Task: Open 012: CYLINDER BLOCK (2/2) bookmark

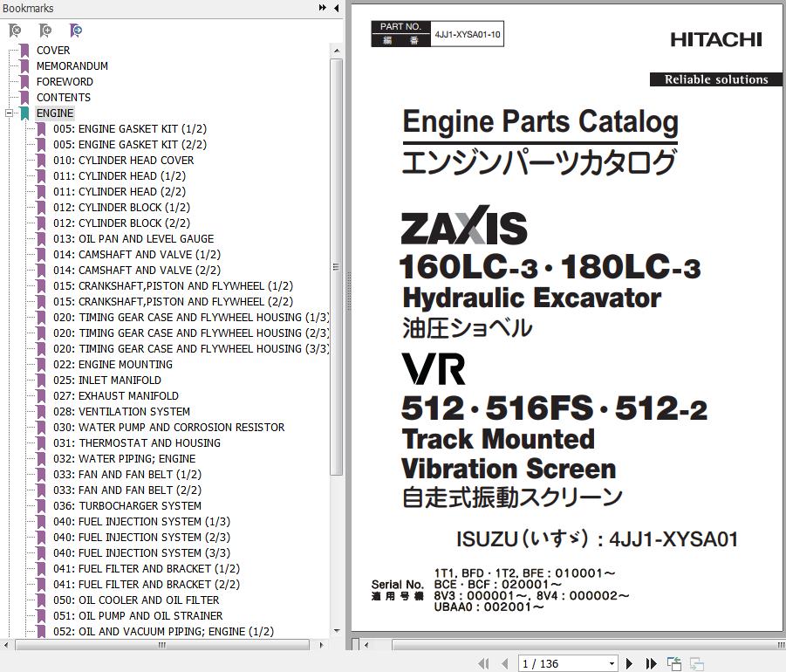Action: (x=121, y=223)
